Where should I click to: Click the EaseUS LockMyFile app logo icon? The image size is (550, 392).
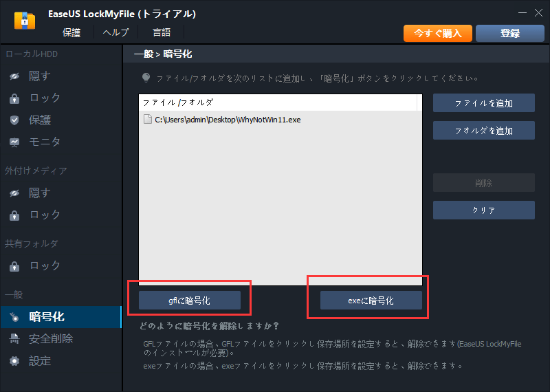[25, 20]
